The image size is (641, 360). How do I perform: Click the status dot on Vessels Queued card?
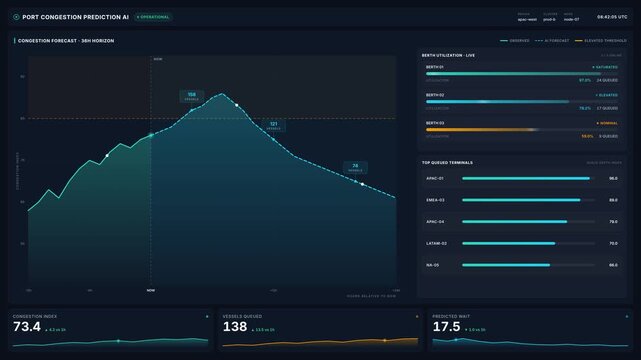point(417,317)
